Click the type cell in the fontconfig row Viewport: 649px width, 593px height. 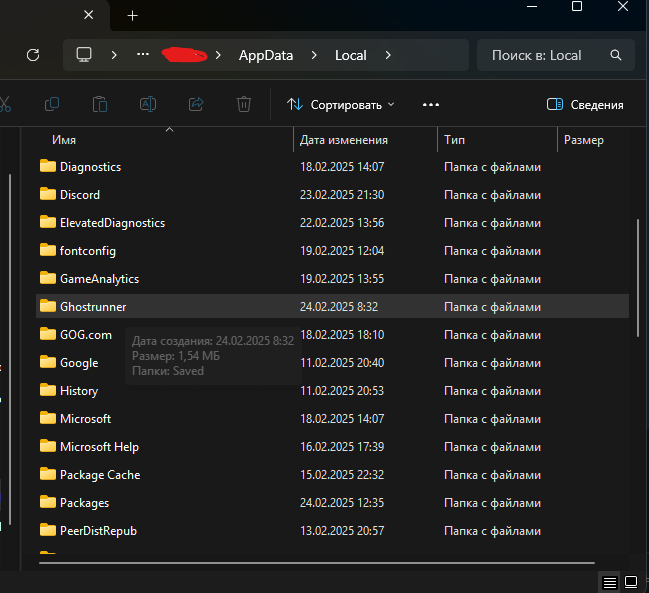pyautogui.click(x=492, y=251)
